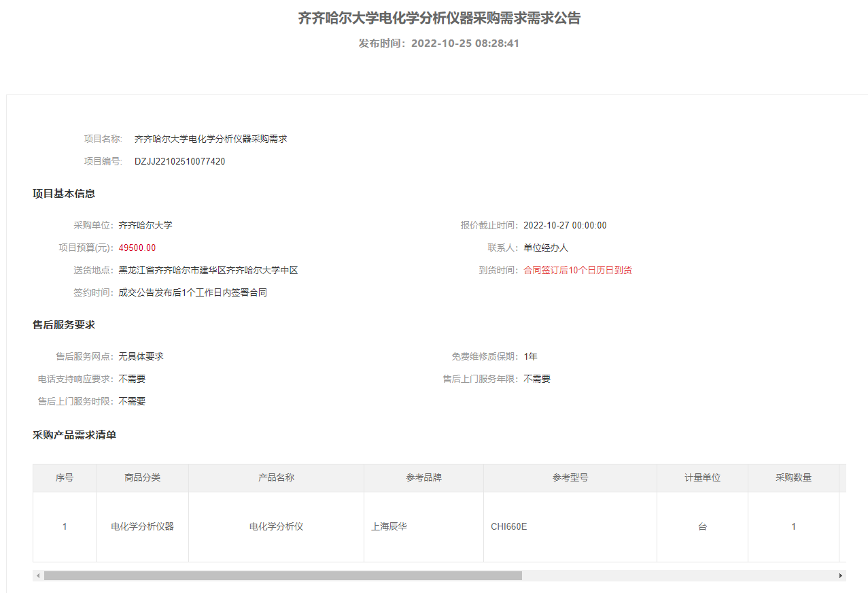The height and width of the screenshot is (593, 868).
Task: Click the horizontal scrollbar left arrow
Action: [38, 575]
